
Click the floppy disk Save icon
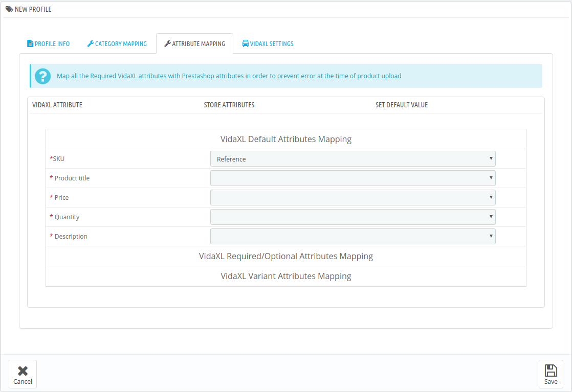click(551, 371)
